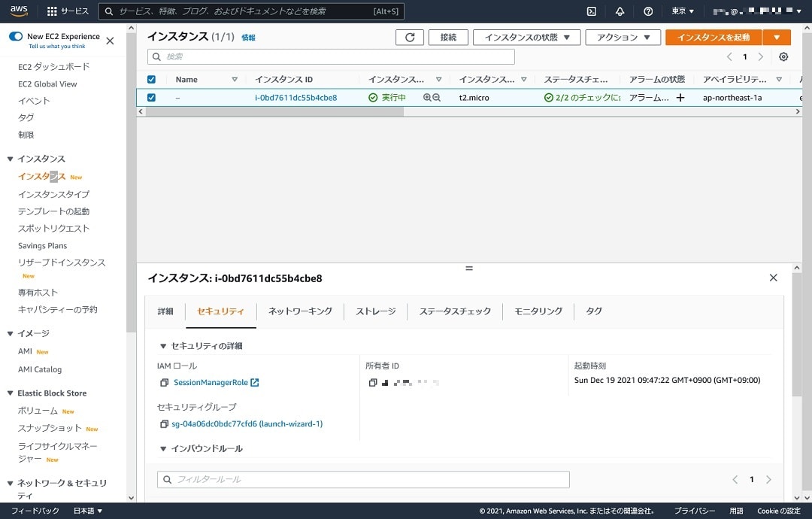Collapse the イメージ sidebar section
This screenshot has height=519, width=812.
click(x=10, y=333)
